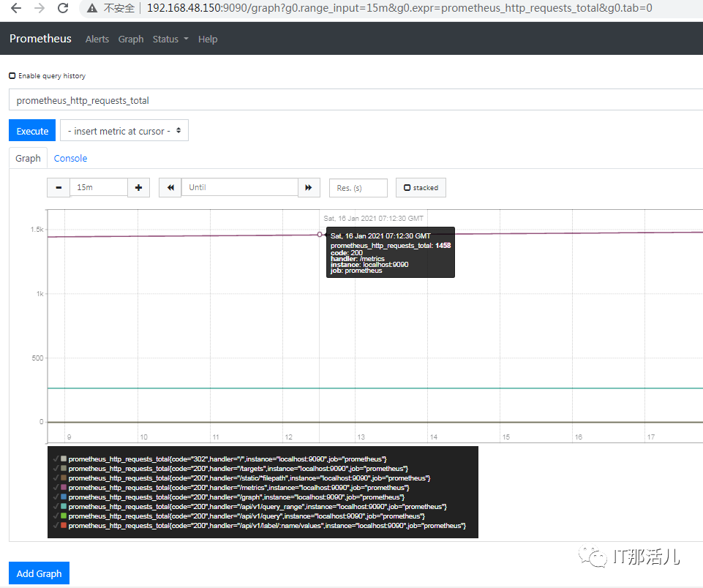Select legend entry with handler="/metrics"
Viewport: 703px width, 588px height.
tap(238, 487)
